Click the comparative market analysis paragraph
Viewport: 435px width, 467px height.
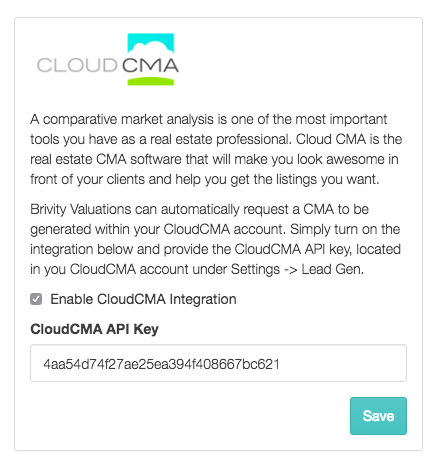click(216, 149)
